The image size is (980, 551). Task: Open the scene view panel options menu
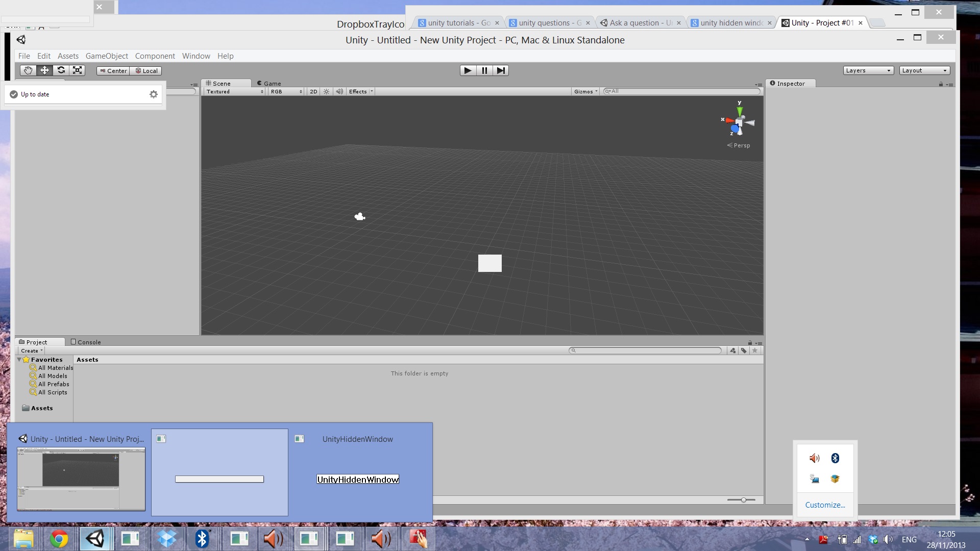pos(758,85)
